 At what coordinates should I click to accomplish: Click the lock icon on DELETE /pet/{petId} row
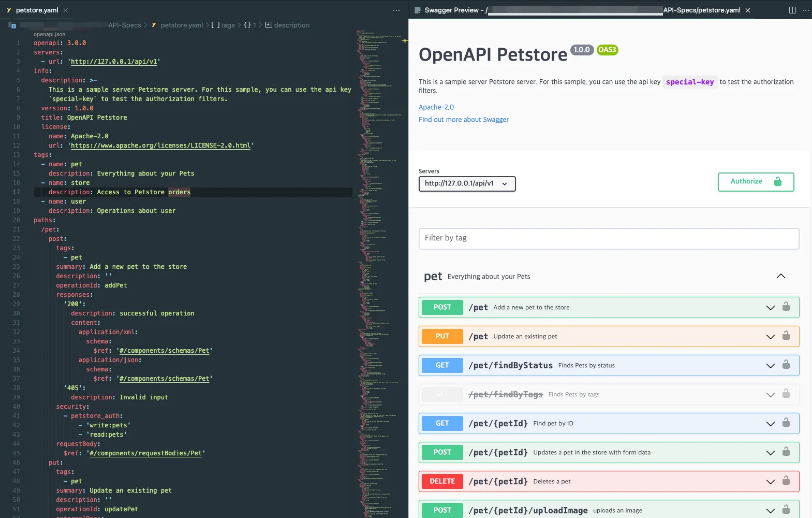(x=786, y=481)
